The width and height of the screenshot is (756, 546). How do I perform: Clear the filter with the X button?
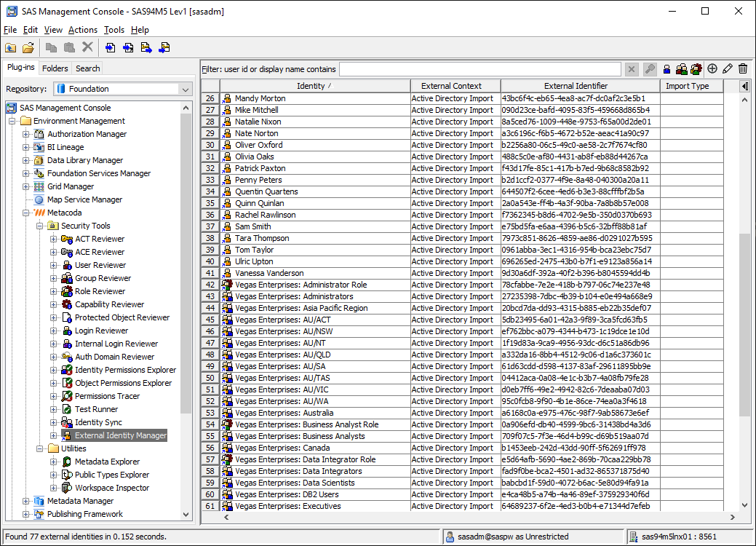click(632, 69)
